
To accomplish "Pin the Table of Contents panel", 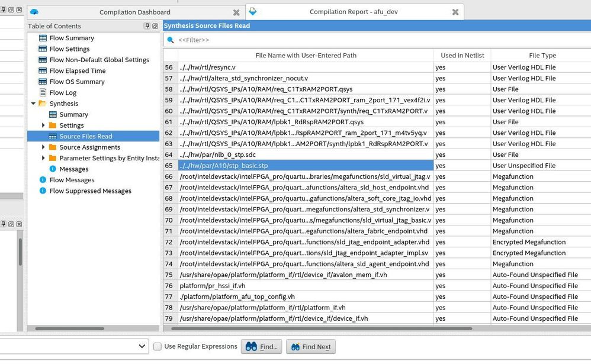I will tap(147, 26).
